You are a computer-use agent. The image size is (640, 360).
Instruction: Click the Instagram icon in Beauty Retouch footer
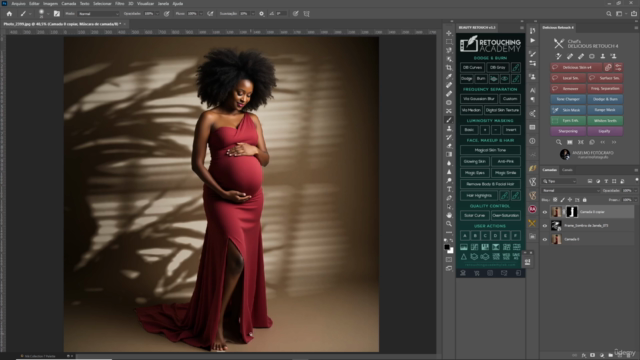coord(490,273)
